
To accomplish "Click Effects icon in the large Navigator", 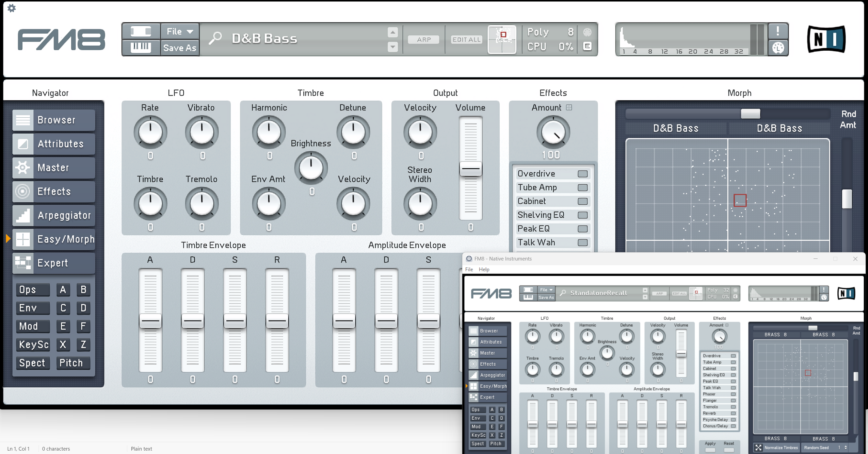I will pos(23,191).
